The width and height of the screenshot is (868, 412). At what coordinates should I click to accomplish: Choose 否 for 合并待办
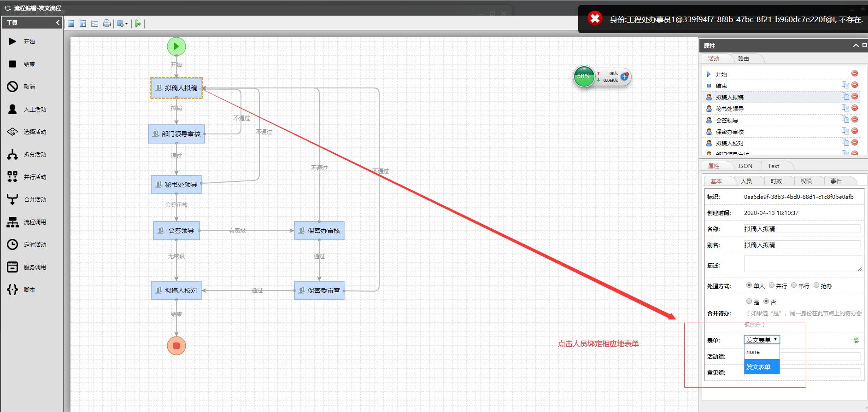(766, 302)
